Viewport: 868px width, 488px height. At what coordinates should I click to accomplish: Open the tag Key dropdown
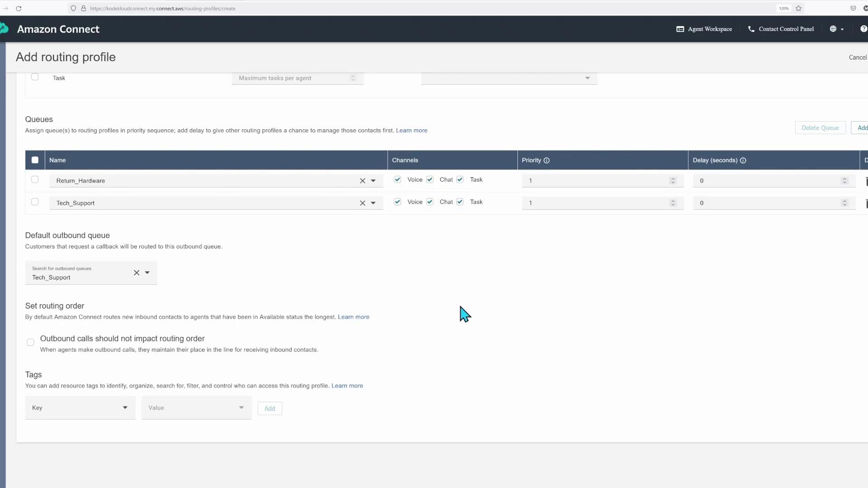coord(80,408)
